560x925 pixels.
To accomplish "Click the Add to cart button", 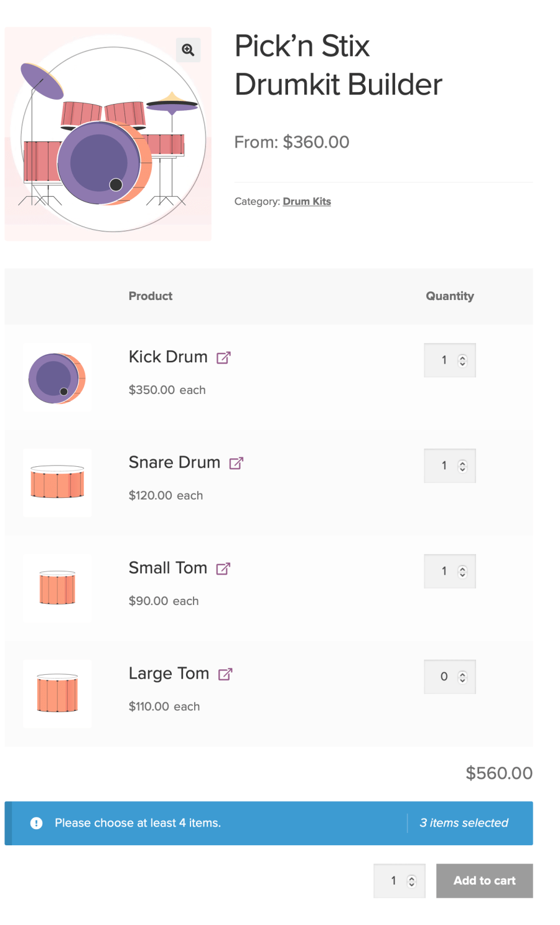I will click(484, 880).
